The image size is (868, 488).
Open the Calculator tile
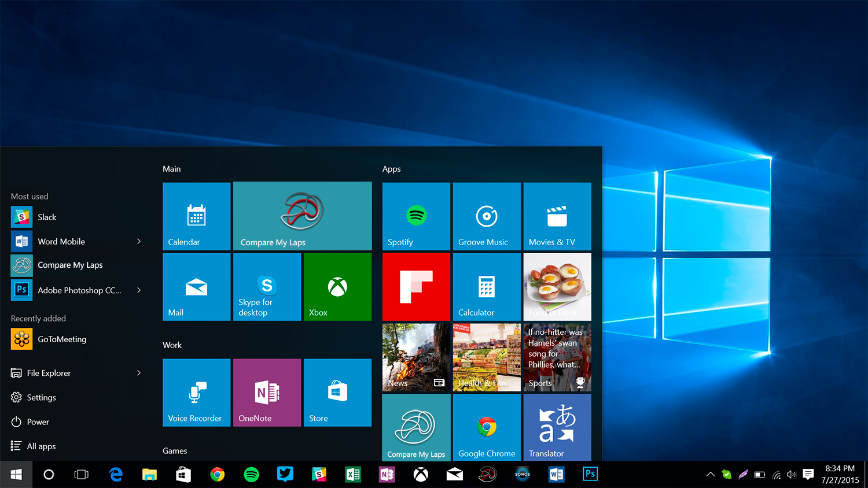[x=487, y=287]
